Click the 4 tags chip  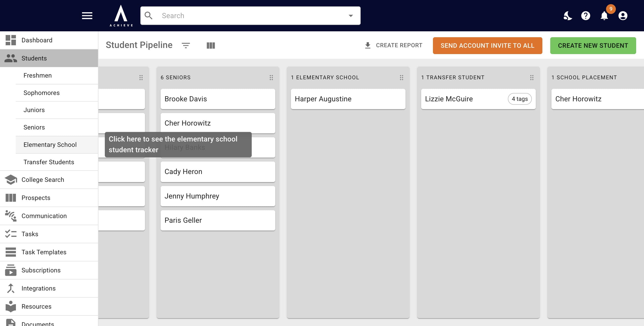pyautogui.click(x=520, y=99)
